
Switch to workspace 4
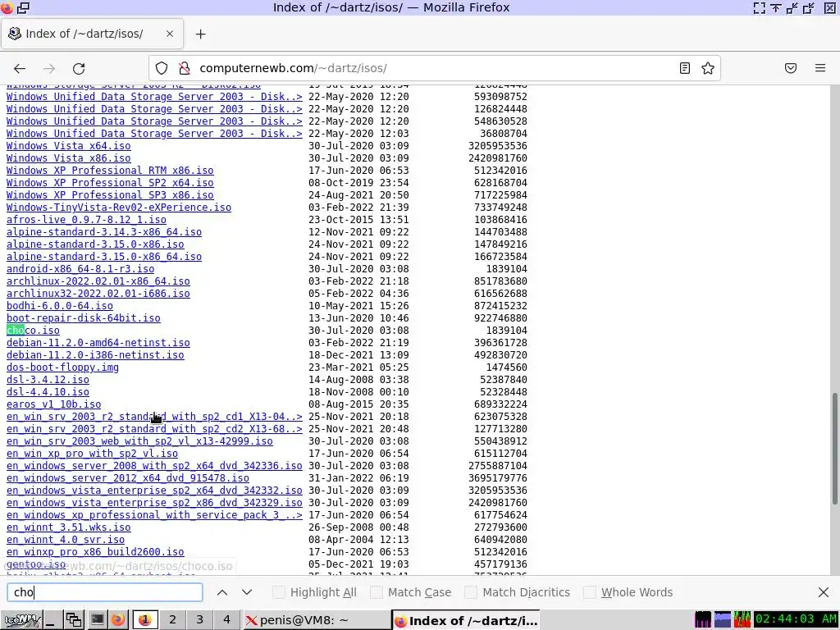tap(226, 620)
